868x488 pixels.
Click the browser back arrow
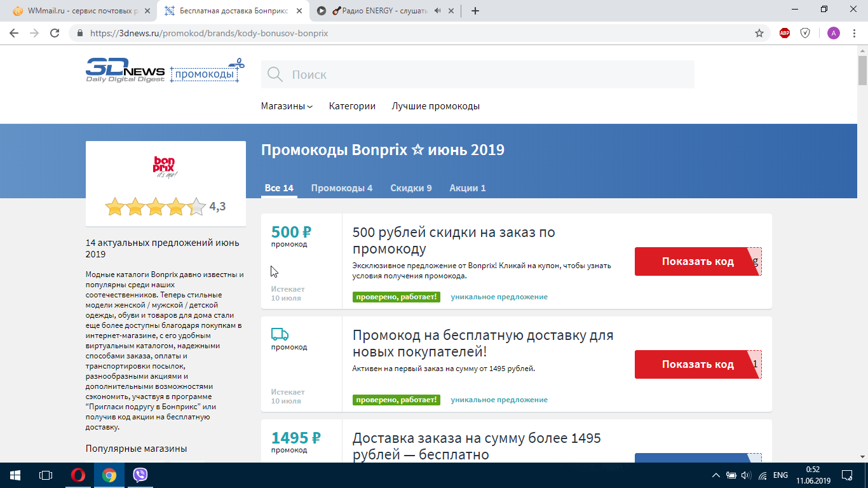[14, 33]
